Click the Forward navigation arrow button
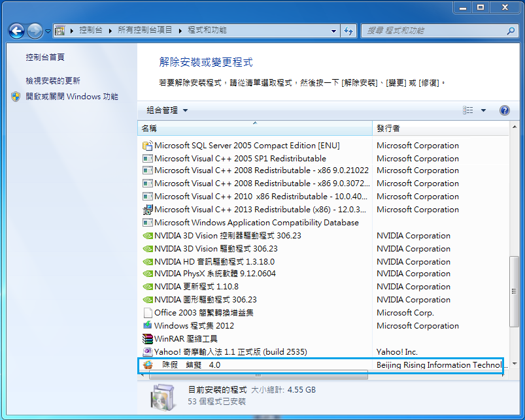This screenshot has height=420, width=525. [35, 31]
